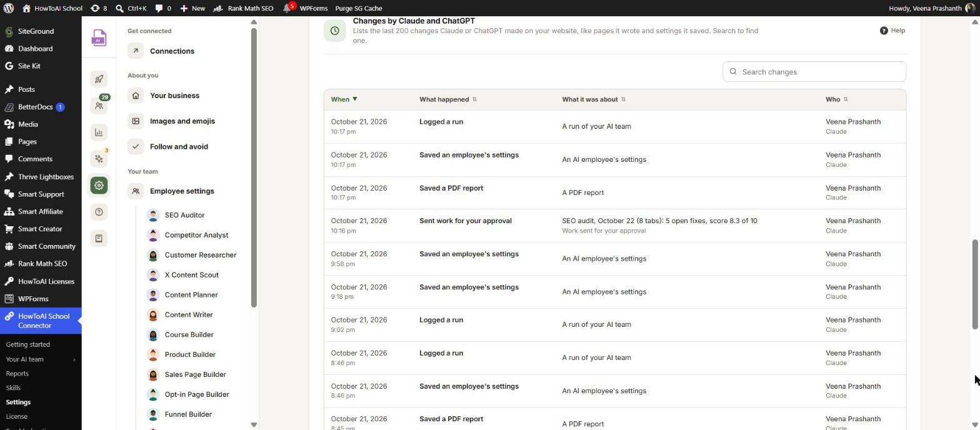Open the Follow and avoid section
980x430 pixels.
(179, 147)
